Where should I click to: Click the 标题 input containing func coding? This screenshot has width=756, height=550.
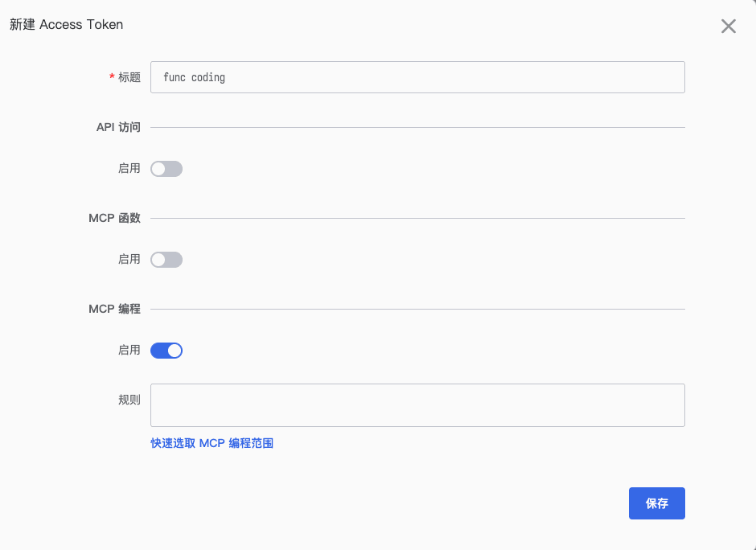tap(417, 77)
